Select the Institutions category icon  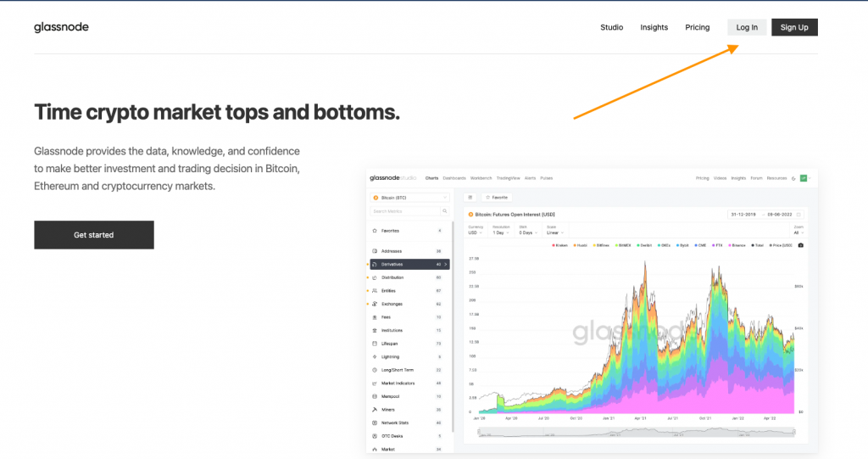click(x=375, y=330)
